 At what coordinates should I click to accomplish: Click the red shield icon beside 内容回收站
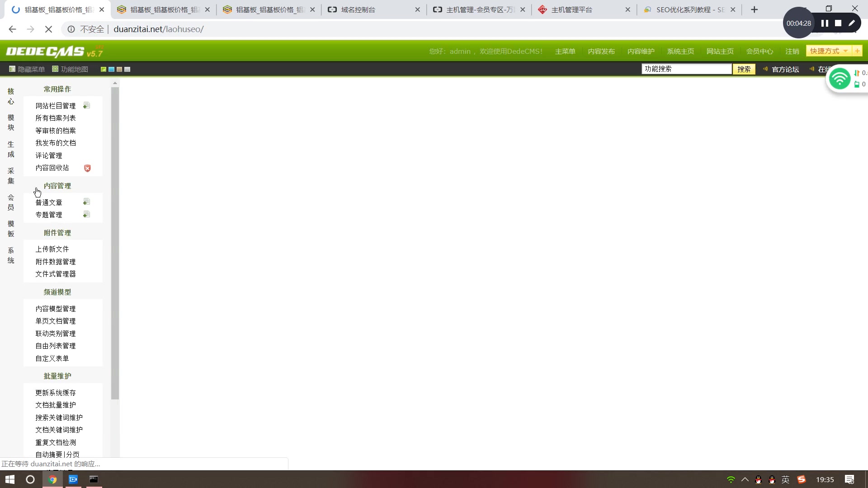[87, 168]
